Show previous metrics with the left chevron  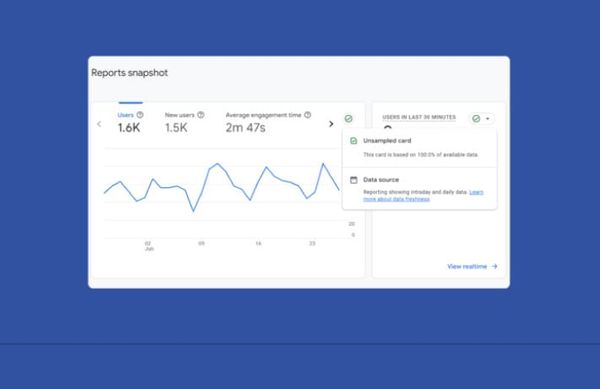[x=99, y=124]
